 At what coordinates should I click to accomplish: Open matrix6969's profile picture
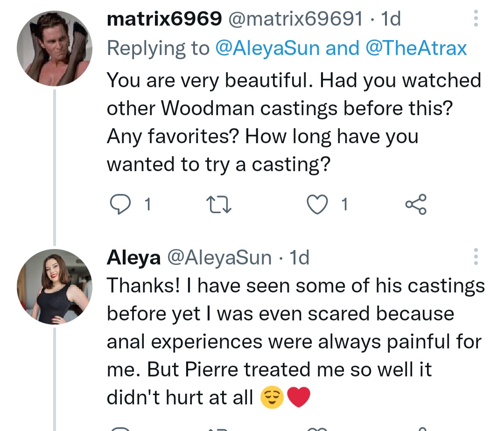point(54,49)
